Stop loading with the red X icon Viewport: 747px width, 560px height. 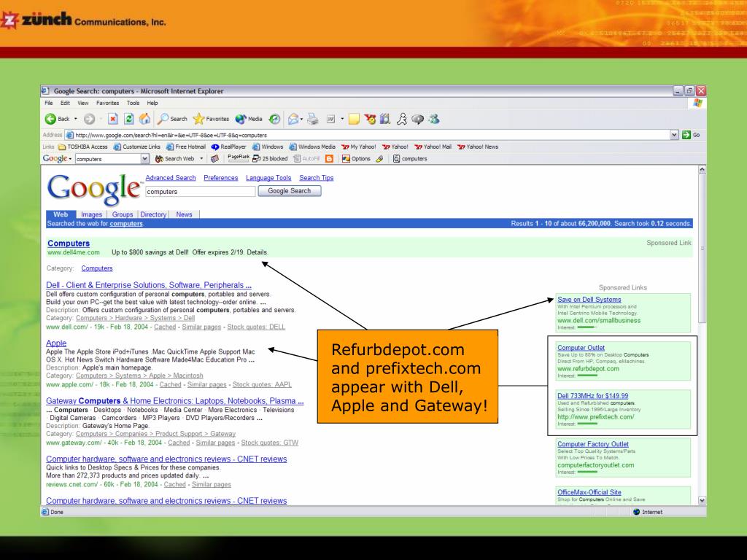coord(113,119)
